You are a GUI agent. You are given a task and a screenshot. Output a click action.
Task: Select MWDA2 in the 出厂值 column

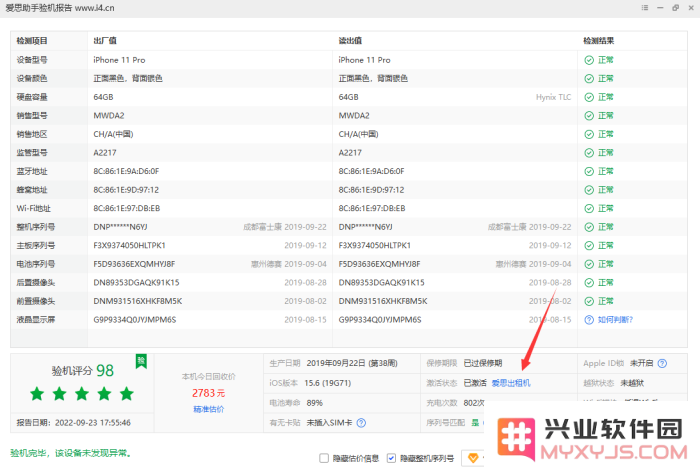pyautogui.click(x=109, y=116)
